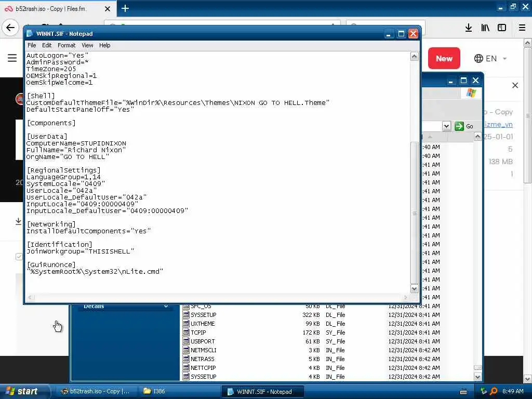Click the taskbar keyboard icon
Screen dimensions: 532x399
coord(463,392)
